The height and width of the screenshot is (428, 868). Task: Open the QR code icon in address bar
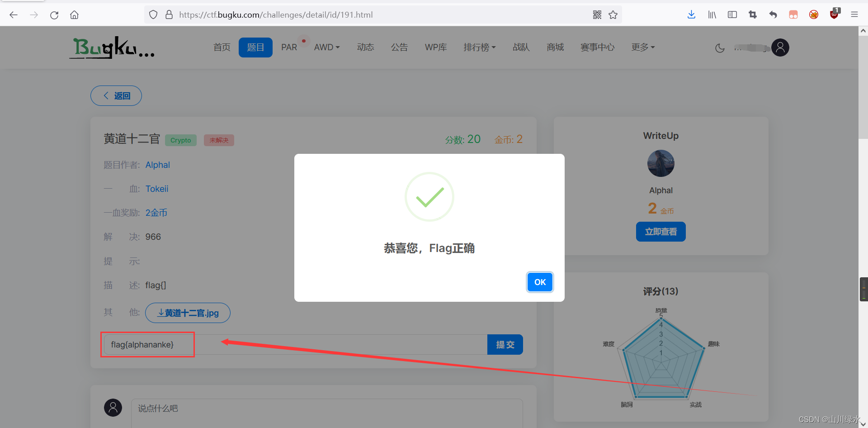(597, 15)
